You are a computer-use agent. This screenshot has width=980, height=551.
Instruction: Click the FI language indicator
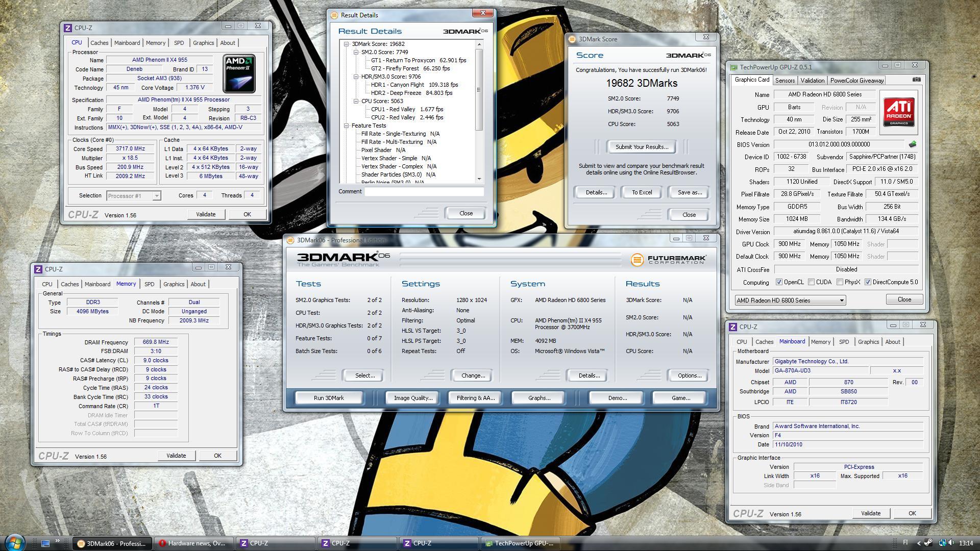[x=905, y=543]
